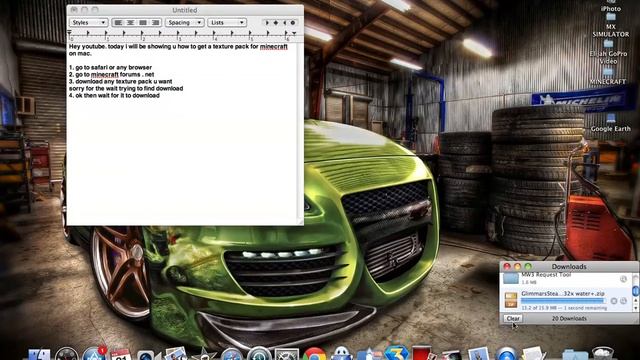The height and width of the screenshot is (360, 640).
Task: Click line 'sorry for the wait trying to find download'
Action: (x=126, y=88)
